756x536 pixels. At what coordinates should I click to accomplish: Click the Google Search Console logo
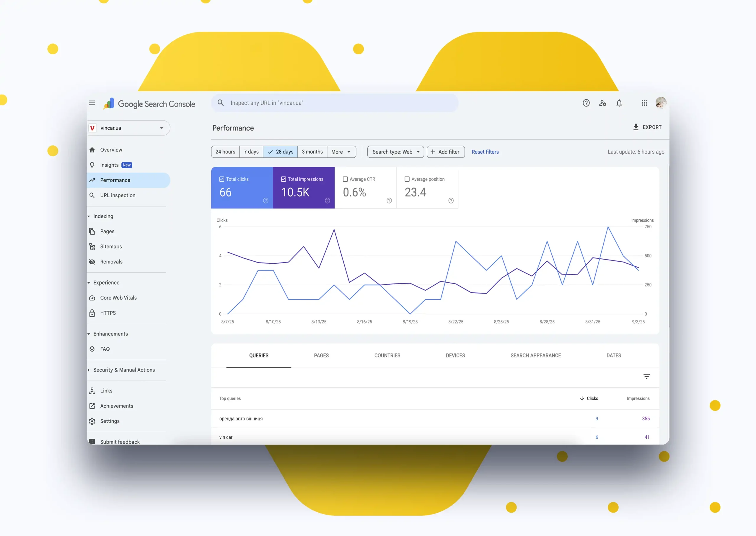[149, 104]
